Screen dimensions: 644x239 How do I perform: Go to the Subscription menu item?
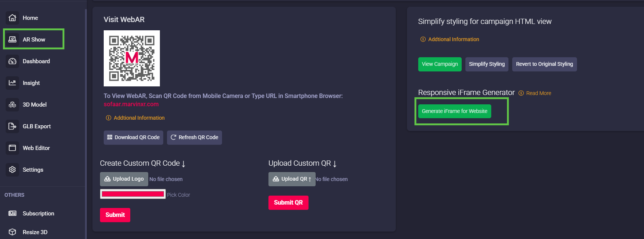[x=38, y=214]
